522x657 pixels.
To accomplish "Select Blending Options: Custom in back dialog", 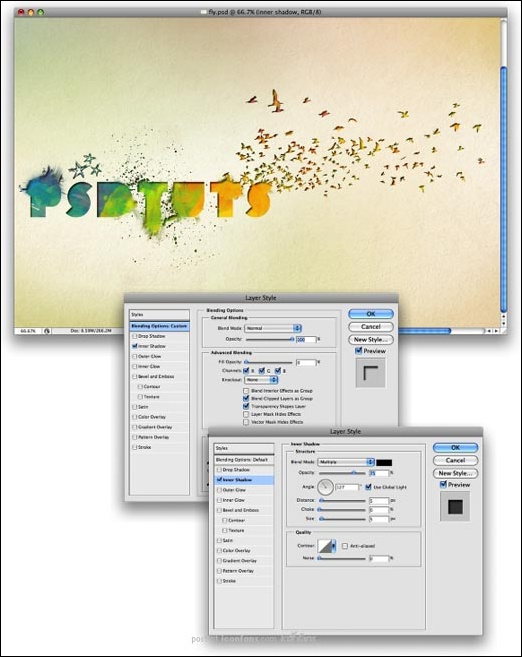I will 159,326.
